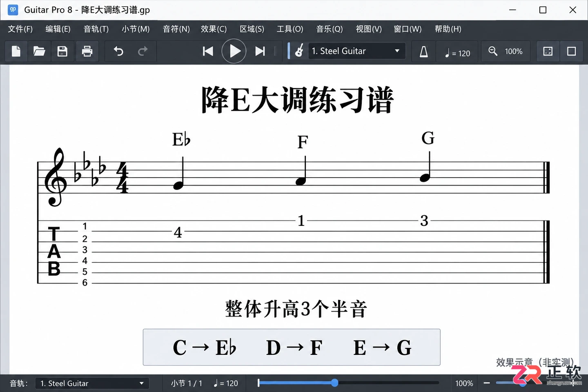The height and width of the screenshot is (392, 588).
Task: Open the 音乐(Q) menu
Action: [x=330, y=29]
